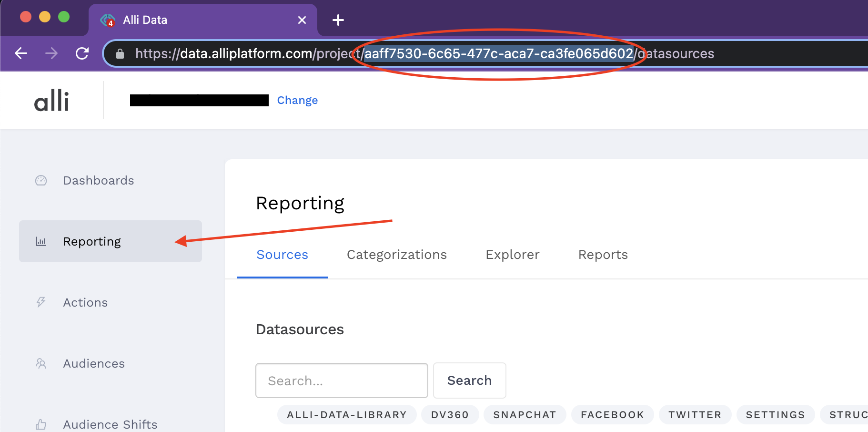Toggle the SNAPCHAT datasource filter chip
The width and height of the screenshot is (868, 432).
(x=525, y=414)
